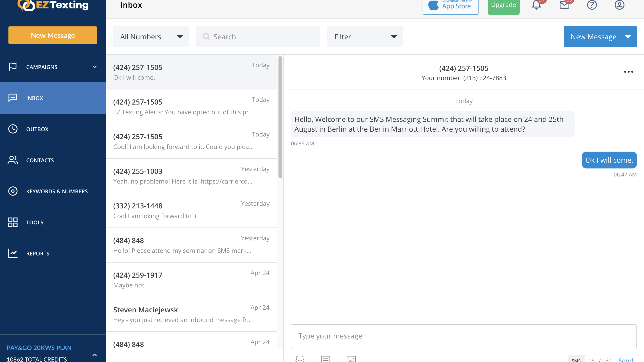This screenshot has width=644, height=362.
Task: Switch to the Contacts section
Action: pos(40,160)
